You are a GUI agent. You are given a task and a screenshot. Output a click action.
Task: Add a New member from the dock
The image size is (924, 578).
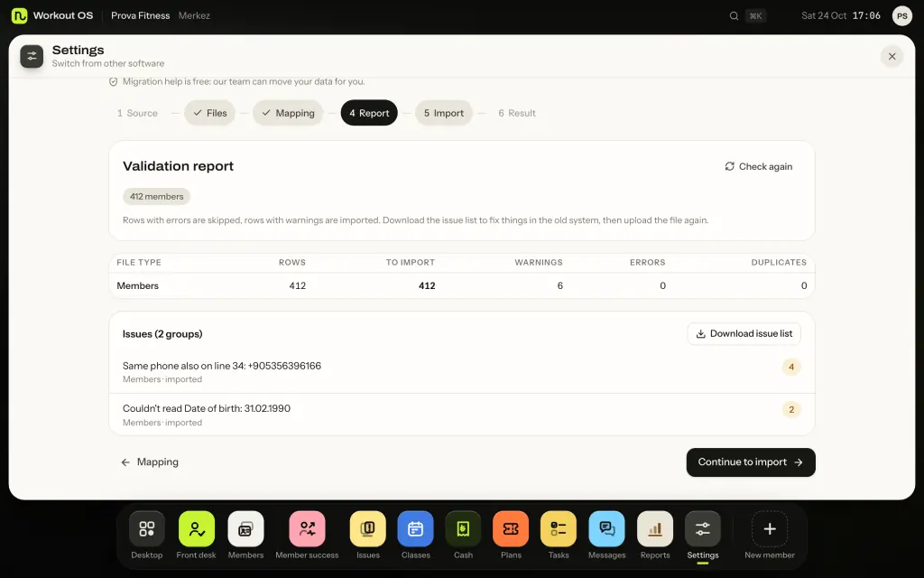770,528
